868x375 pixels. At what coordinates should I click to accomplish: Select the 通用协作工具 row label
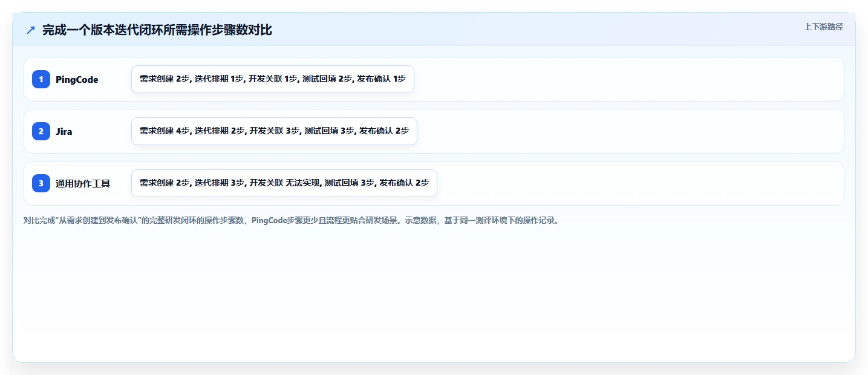[x=83, y=183]
